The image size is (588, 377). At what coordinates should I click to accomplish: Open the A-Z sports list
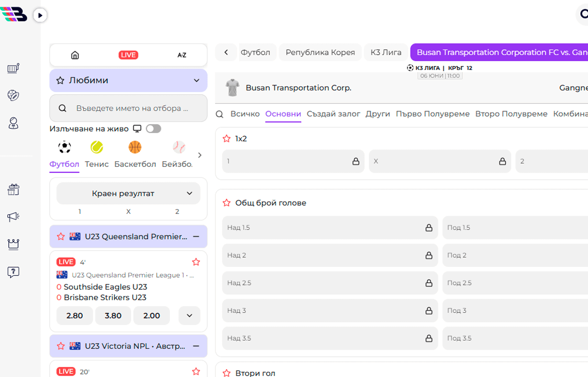click(x=182, y=55)
